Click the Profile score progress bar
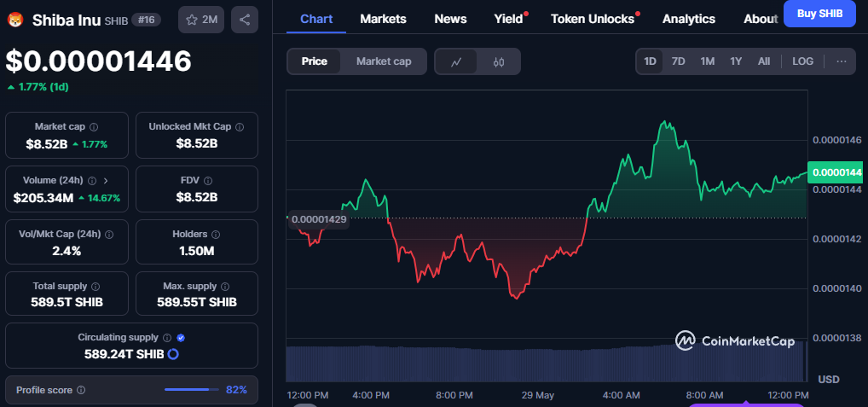This screenshot has height=407, width=868. point(192,390)
